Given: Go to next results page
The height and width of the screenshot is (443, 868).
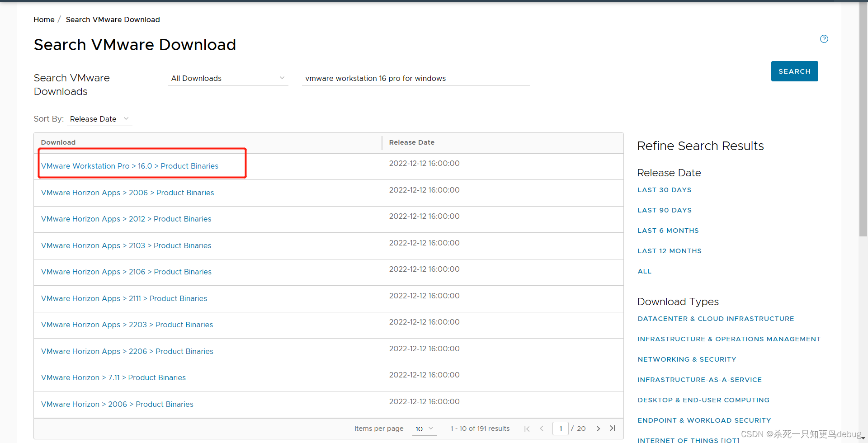Looking at the screenshot, I should (x=598, y=429).
